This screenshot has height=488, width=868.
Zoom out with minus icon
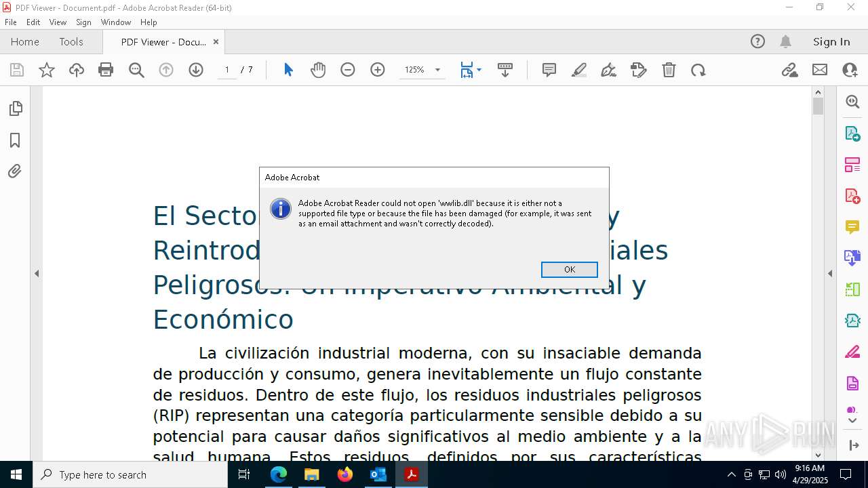[x=348, y=70]
